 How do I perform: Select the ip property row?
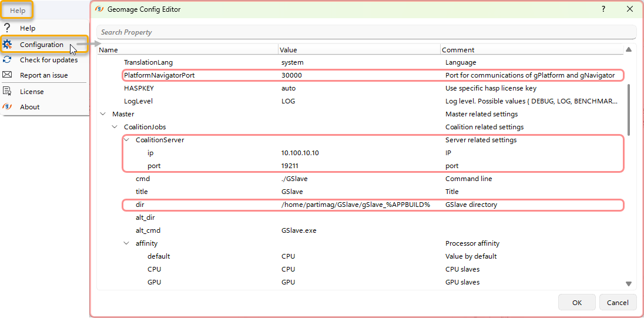[361, 153]
